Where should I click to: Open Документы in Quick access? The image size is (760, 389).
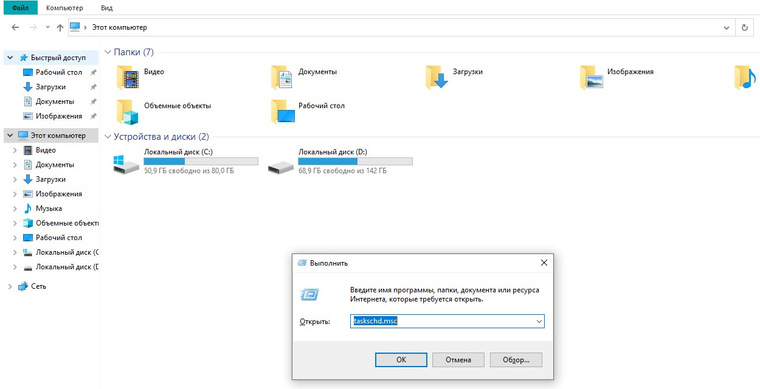pyautogui.click(x=55, y=102)
